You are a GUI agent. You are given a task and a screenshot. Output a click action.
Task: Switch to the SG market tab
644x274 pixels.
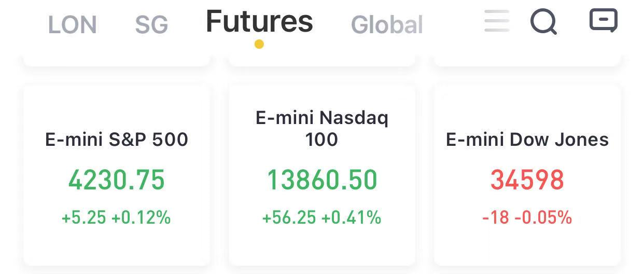151,25
